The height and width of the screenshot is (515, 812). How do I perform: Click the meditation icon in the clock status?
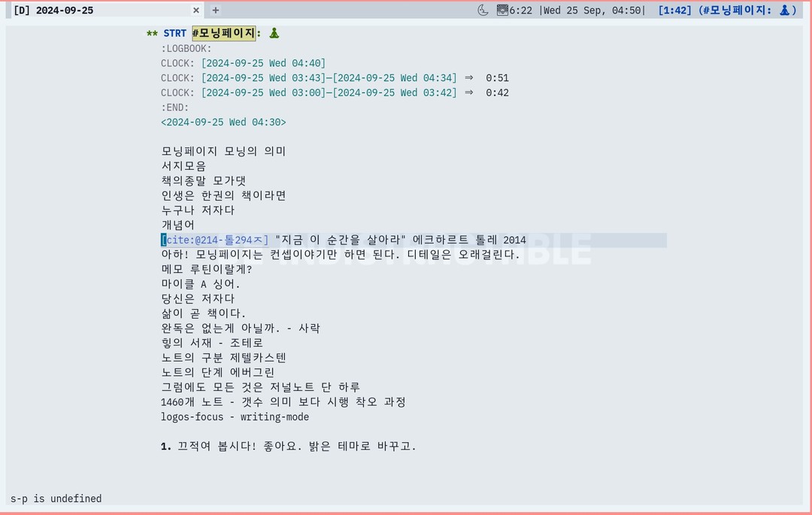point(783,11)
